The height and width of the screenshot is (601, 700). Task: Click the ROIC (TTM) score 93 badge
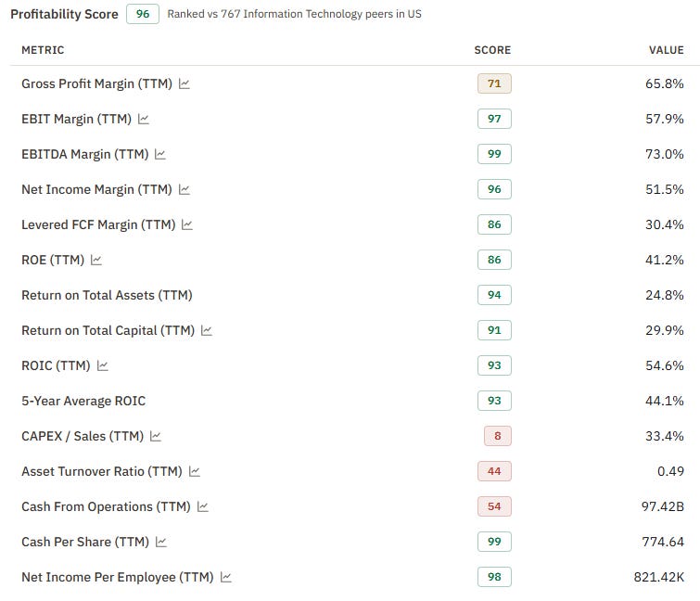tap(494, 365)
